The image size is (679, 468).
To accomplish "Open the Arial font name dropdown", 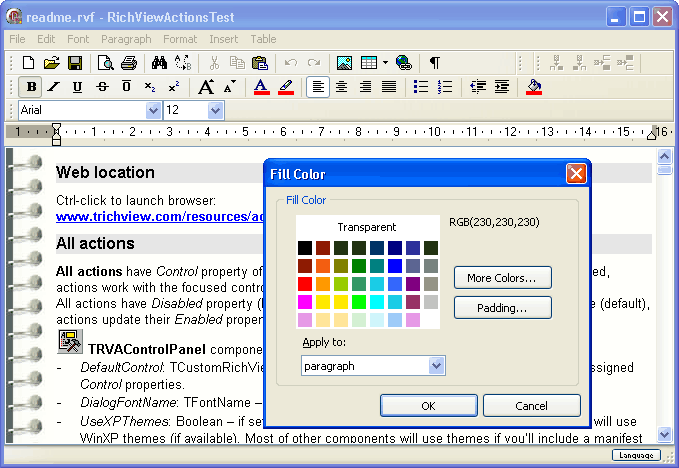I will point(153,110).
